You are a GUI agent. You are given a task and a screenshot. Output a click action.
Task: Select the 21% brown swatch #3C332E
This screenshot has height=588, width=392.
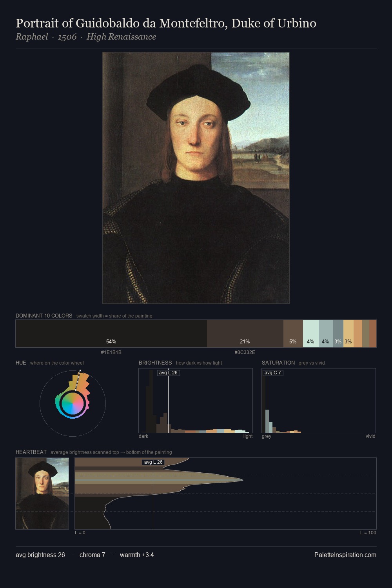pos(245,334)
